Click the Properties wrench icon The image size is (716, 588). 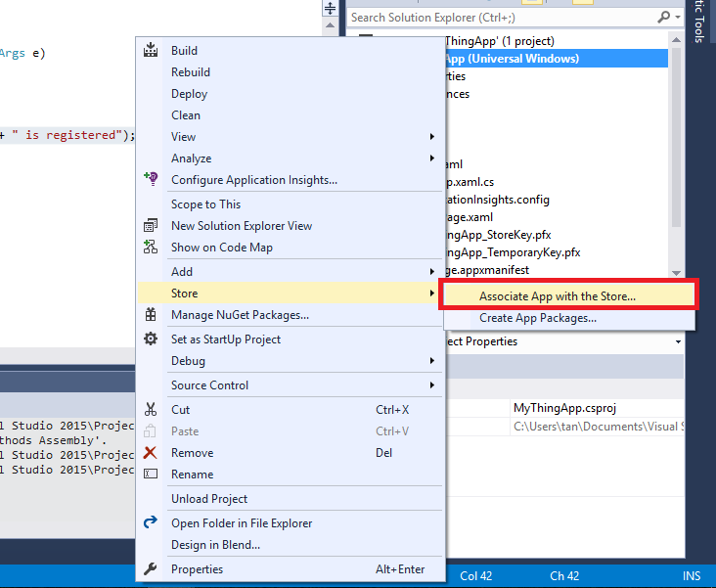tap(151, 569)
